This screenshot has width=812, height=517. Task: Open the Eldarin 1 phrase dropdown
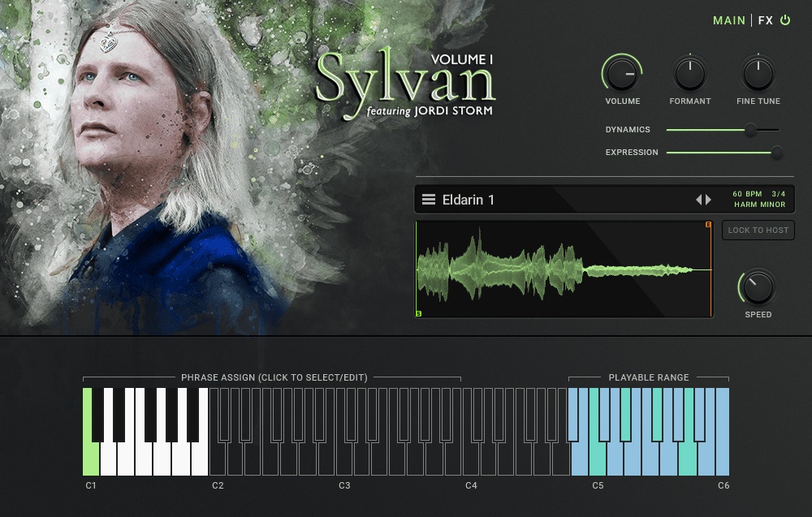coord(469,200)
